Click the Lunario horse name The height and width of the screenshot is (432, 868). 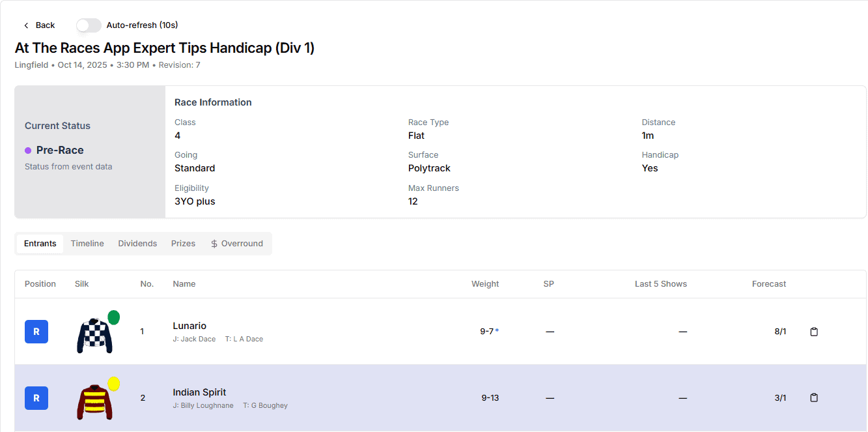(x=189, y=326)
